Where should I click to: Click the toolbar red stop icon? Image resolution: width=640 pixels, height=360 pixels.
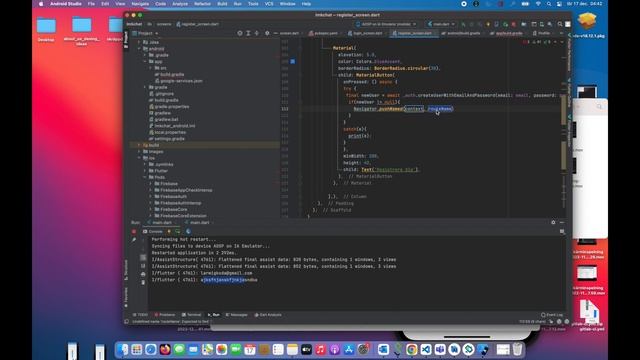(x=514, y=24)
